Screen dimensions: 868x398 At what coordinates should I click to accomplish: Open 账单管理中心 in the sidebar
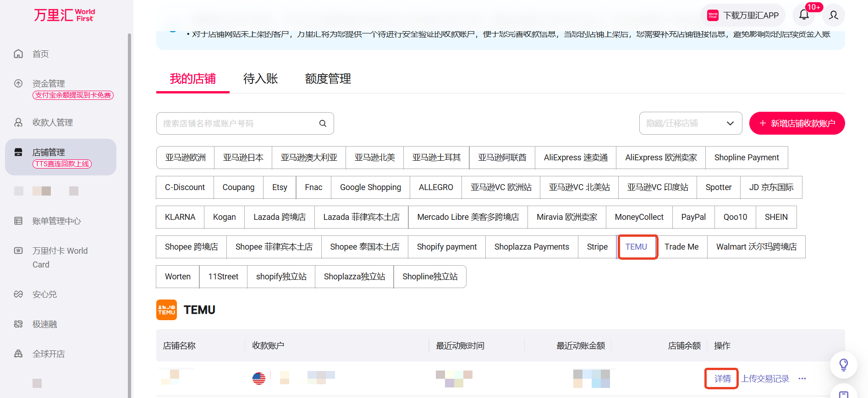56,221
